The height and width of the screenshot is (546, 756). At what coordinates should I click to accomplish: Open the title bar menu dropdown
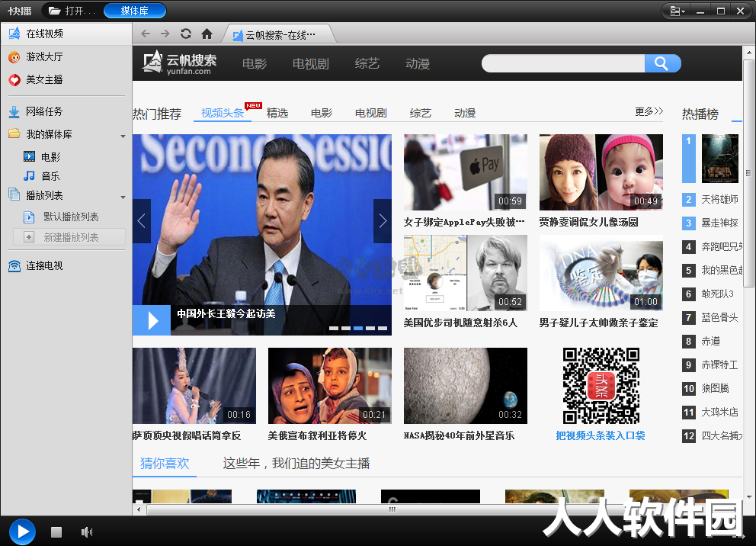coord(678,11)
